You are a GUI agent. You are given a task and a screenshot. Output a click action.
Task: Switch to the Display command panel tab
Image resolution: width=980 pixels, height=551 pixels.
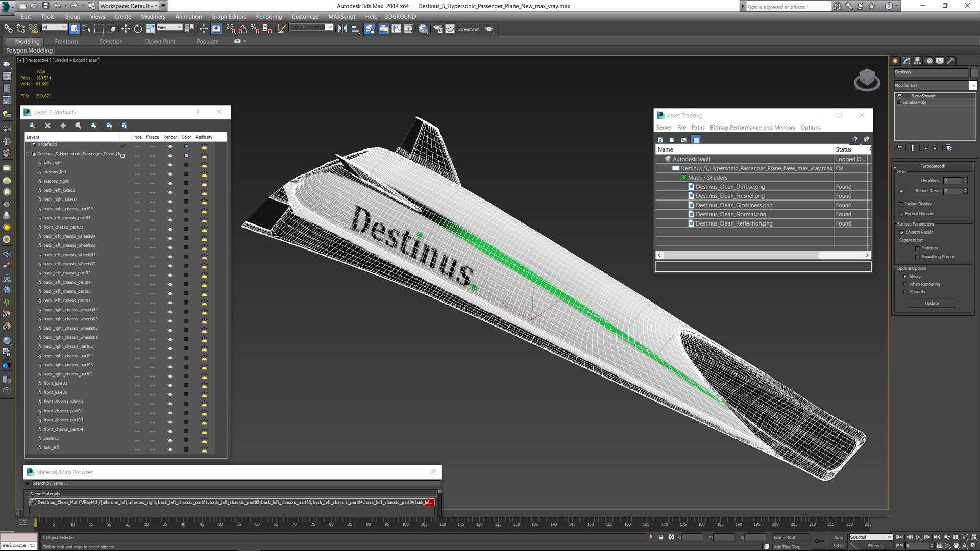click(x=940, y=61)
